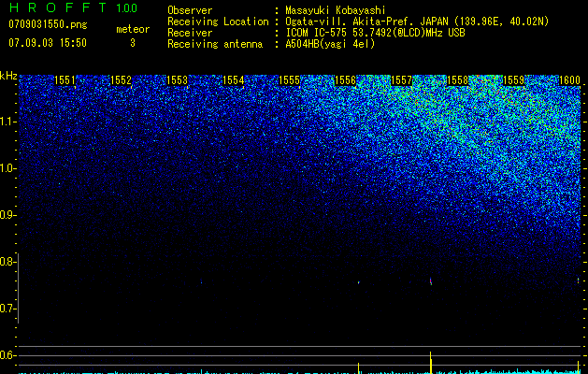
Task: Click the faint echo dot near 1553
Action: (x=201, y=282)
